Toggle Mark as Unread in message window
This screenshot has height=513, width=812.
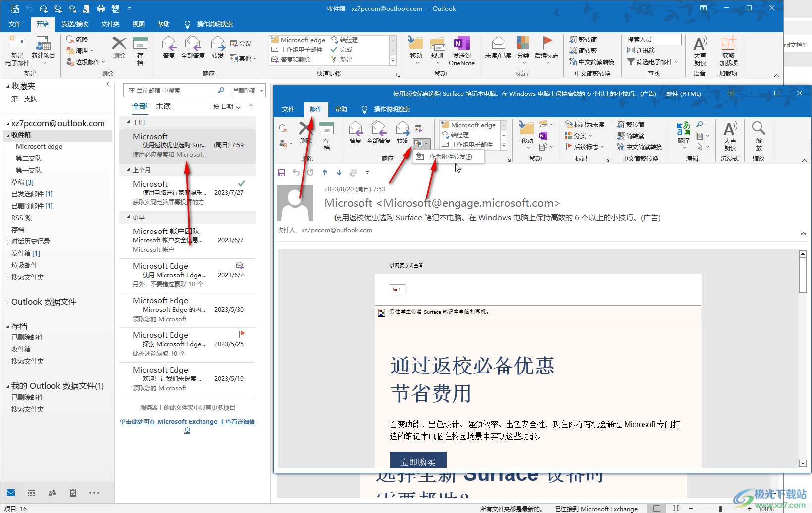coord(585,124)
